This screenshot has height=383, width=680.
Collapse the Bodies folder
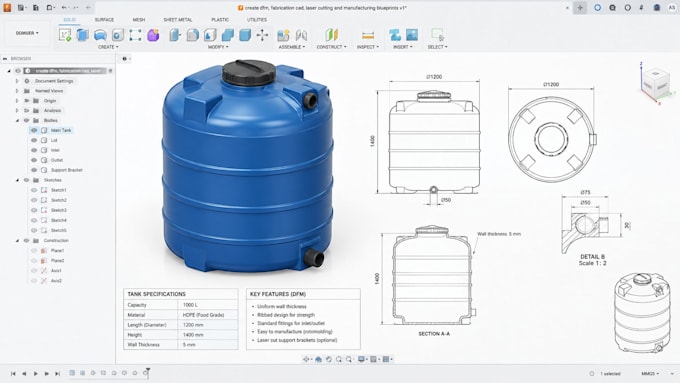pos(17,121)
